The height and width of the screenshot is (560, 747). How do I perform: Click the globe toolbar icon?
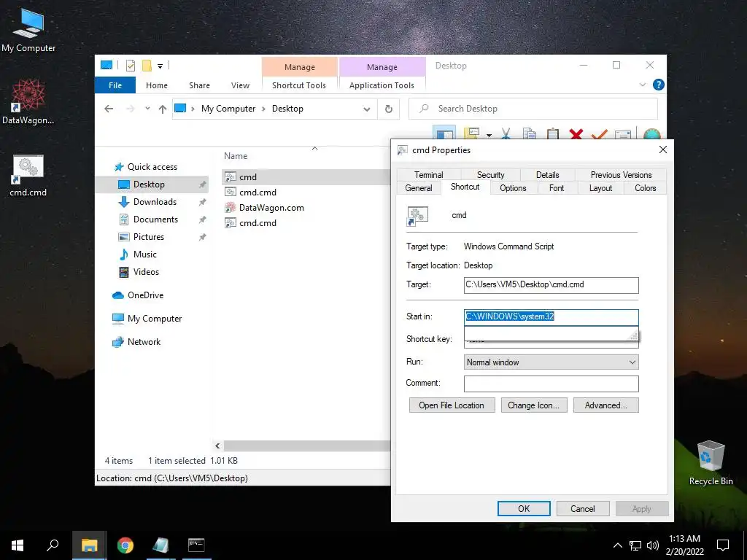(x=651, y=135)
